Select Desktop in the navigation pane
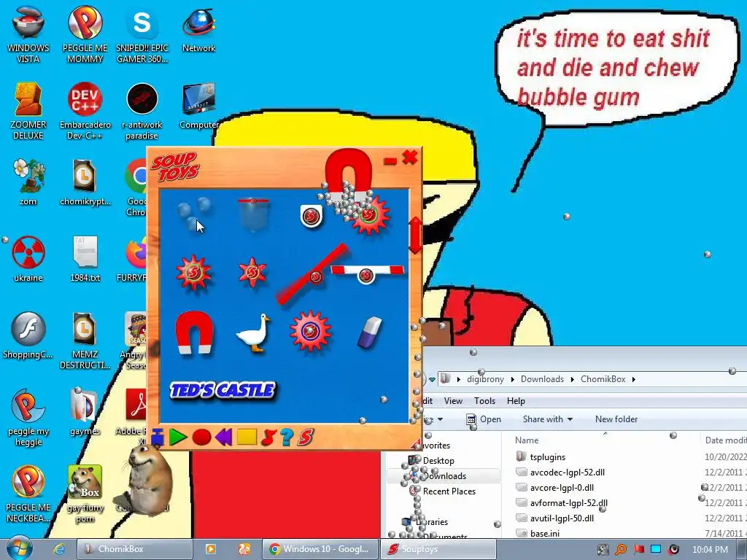This screenshot has height=560, width=747. 438,461
